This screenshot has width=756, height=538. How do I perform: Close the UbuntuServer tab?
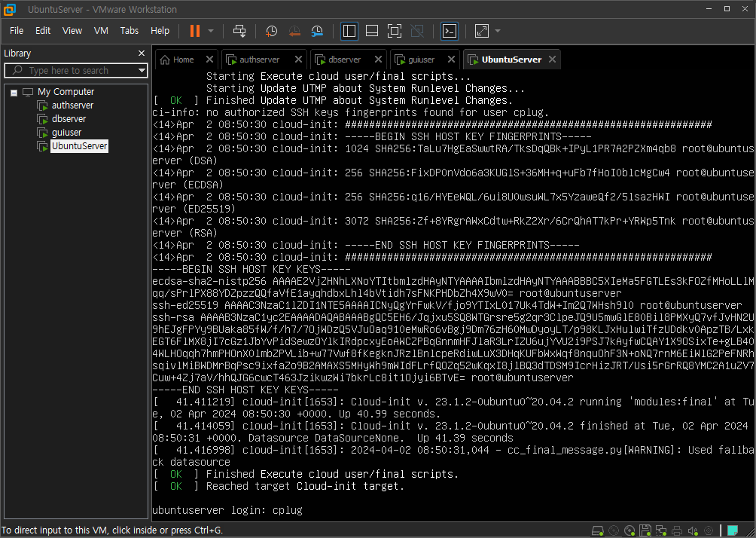click(x=552, y=60)
